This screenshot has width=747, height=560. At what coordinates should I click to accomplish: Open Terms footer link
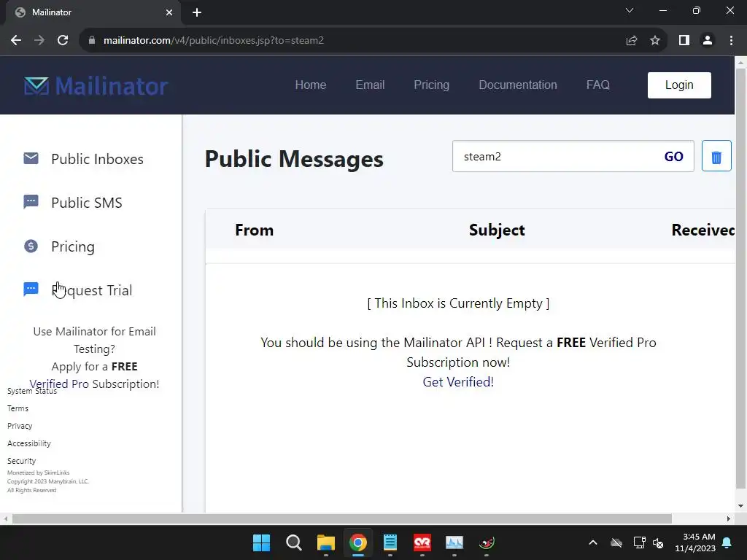(x=18, y=408)
